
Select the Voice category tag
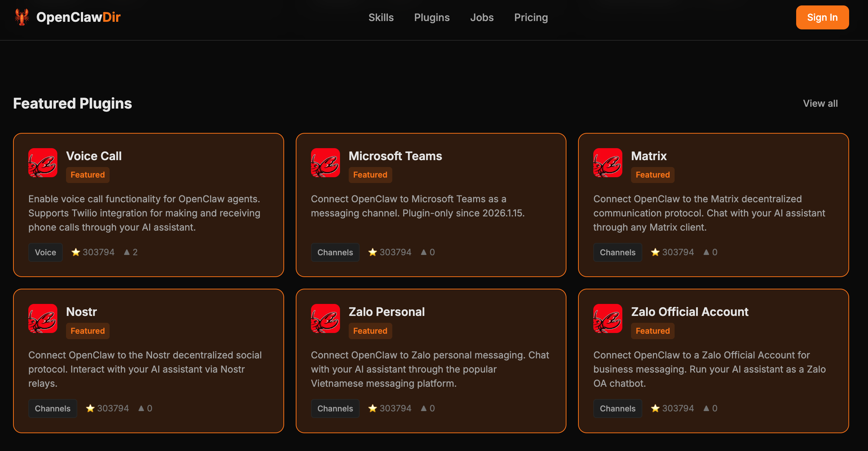[45, 252]
